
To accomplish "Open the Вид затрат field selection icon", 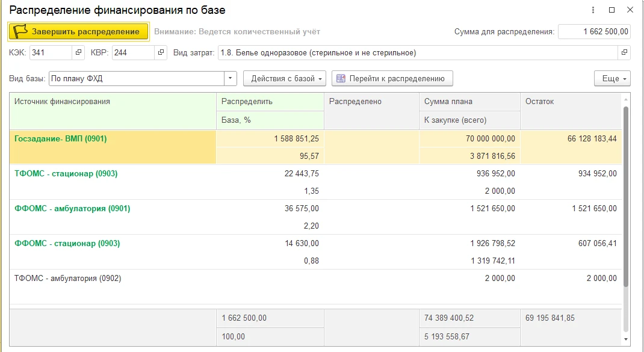I will 624,52.
